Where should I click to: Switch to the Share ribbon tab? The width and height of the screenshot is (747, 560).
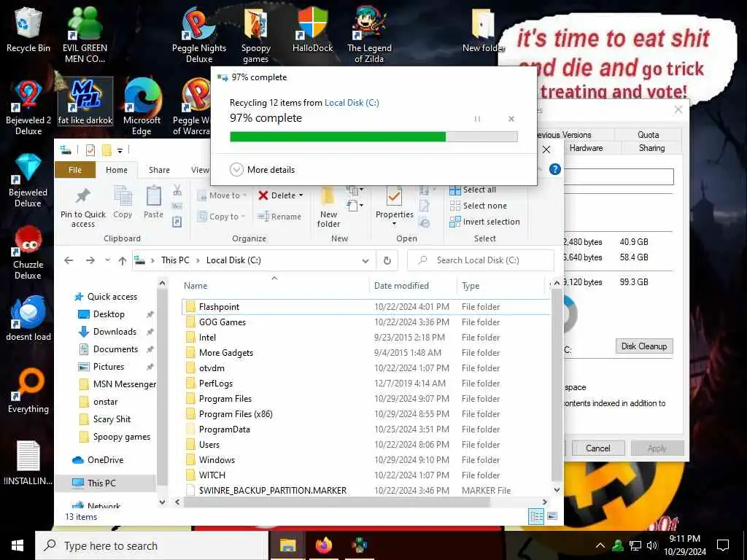(159, 170)
